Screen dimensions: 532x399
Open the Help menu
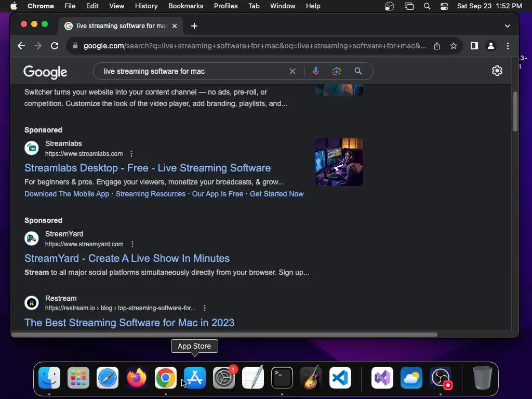(x=313, y=6)
